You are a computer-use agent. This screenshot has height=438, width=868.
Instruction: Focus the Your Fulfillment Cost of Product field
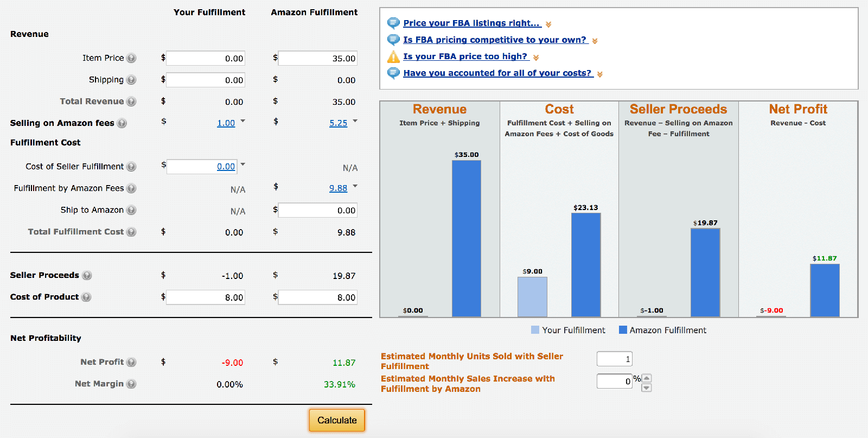click(x=206, y=297)
